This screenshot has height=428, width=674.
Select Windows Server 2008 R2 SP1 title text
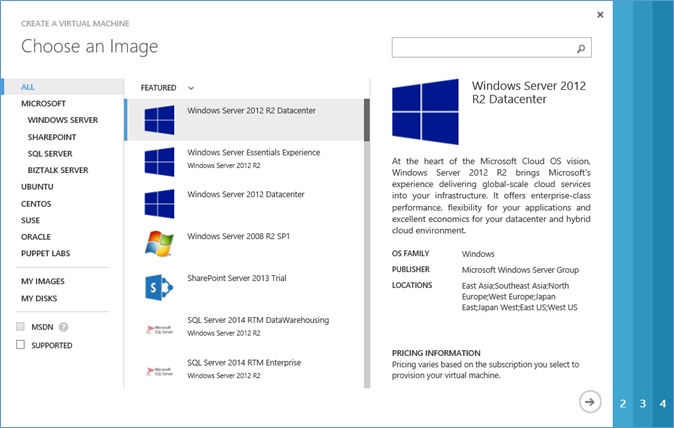(239, 236)
